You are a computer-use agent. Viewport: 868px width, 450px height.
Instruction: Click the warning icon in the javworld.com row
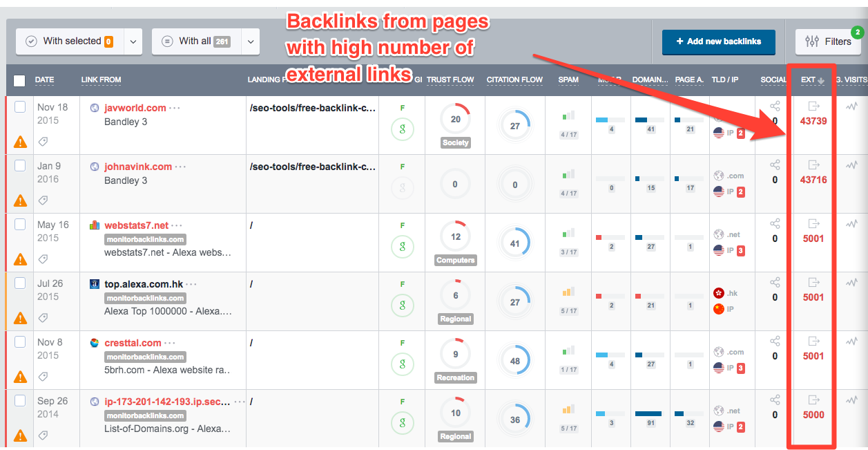(x=21, y=142)
